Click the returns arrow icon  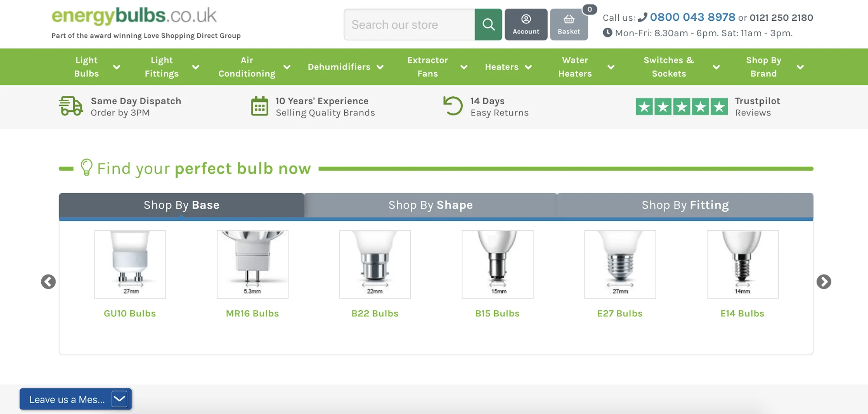(x=453, y=106)
